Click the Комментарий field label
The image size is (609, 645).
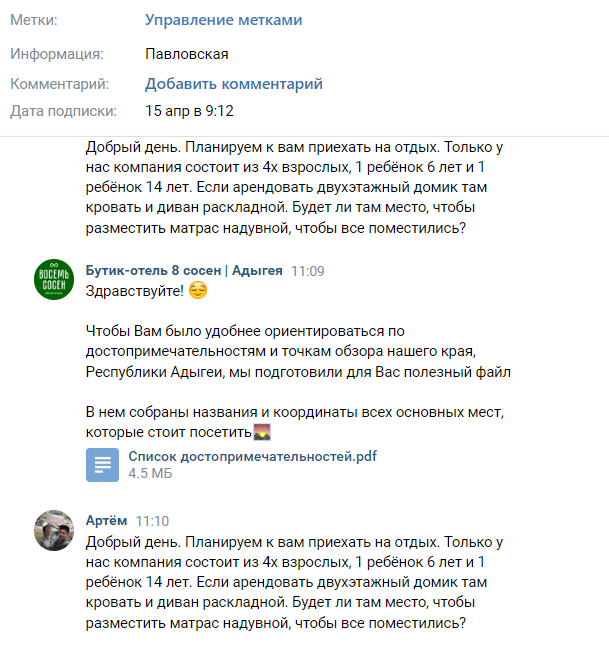pyautogui.click(x=59, y=84)
